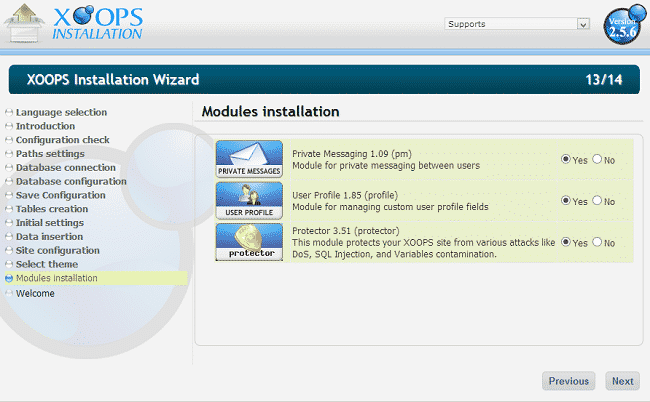Open the Supports dropdown menu

pyautogui.click(x=516, y=24)
